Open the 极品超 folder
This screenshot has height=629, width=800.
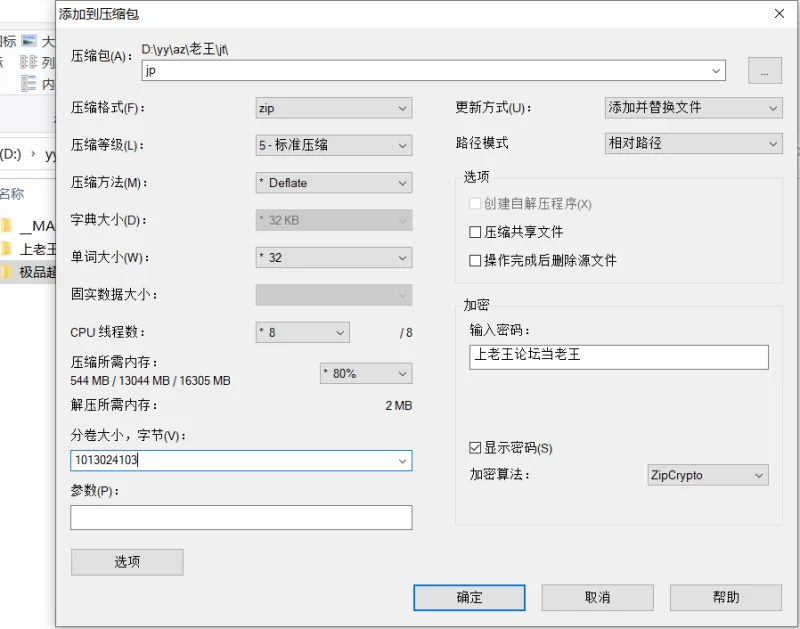[x=30, y=270]
